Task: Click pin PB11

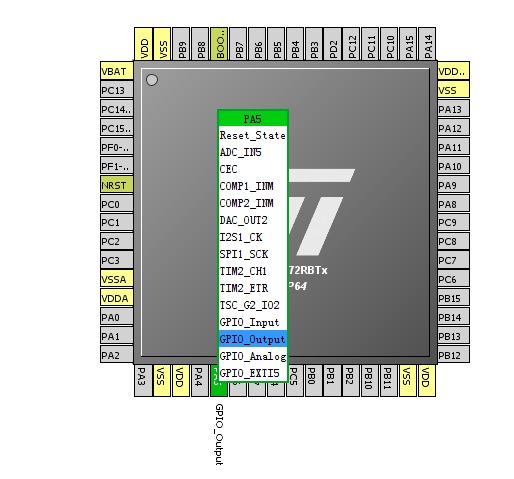Action: tap(388, 380)
